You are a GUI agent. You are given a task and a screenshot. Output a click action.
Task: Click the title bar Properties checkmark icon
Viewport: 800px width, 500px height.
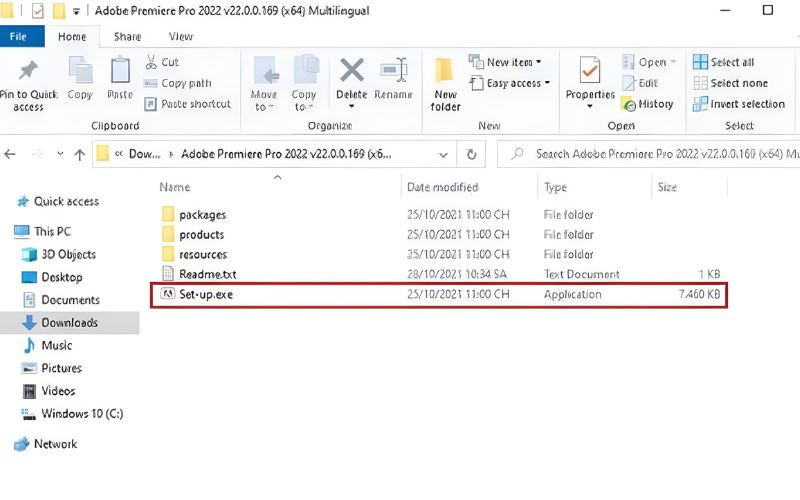[x=38, y=11]
